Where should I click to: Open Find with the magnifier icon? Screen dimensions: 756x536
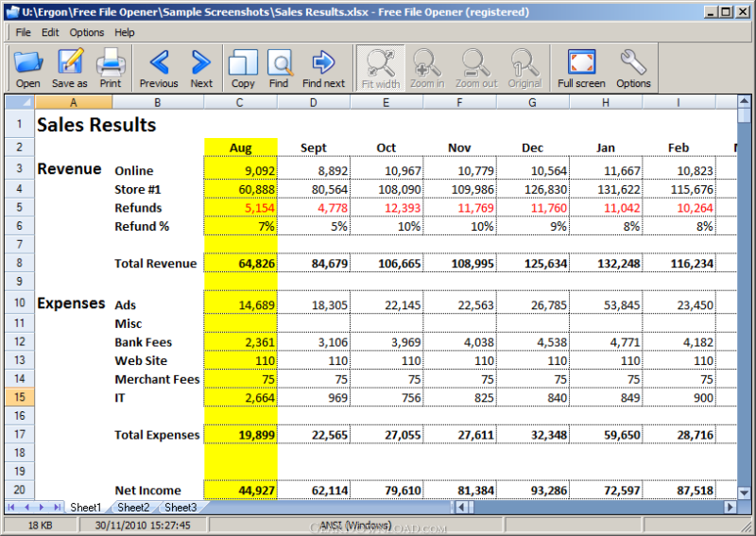tap(279, 68)
